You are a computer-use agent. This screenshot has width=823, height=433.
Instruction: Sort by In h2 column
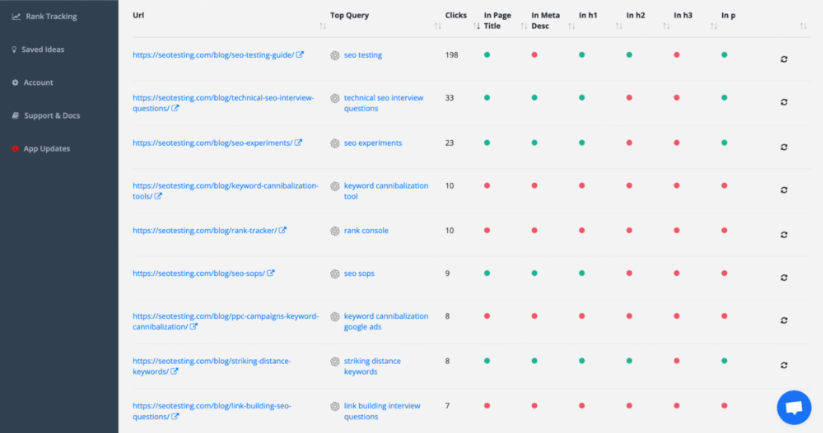coord(666,26)
